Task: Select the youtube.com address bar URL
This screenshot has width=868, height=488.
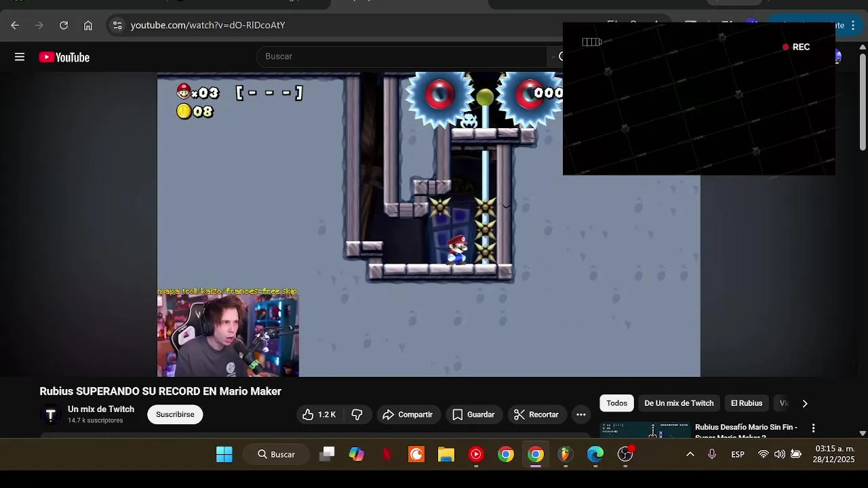Action: click(208, 25)
